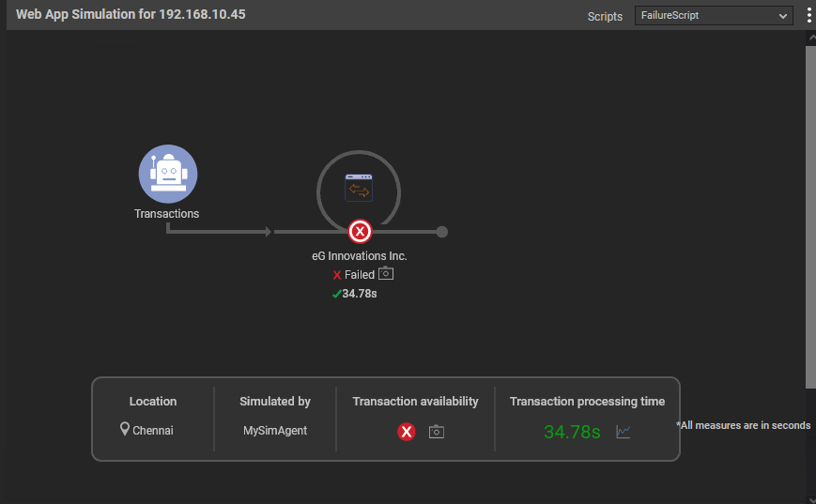Viewport: 816px width, 504px height.
Task: Open the graph icon next to 34.78s
Action: coord(623,432)
